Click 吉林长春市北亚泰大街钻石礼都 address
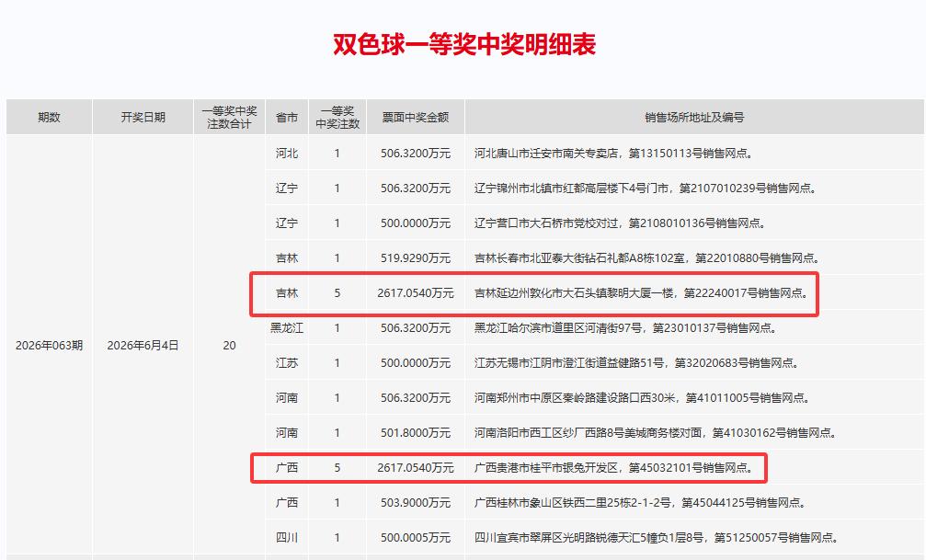Image resolution: width=926 pixels, height=560 pixels. click(x=647, y=257)
